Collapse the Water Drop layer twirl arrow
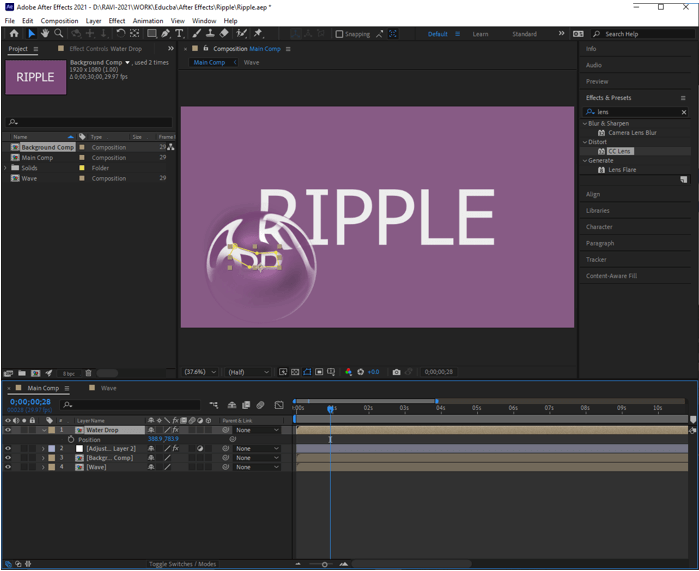This screenshot has width=699, height=571. click(x=44, y=430)
